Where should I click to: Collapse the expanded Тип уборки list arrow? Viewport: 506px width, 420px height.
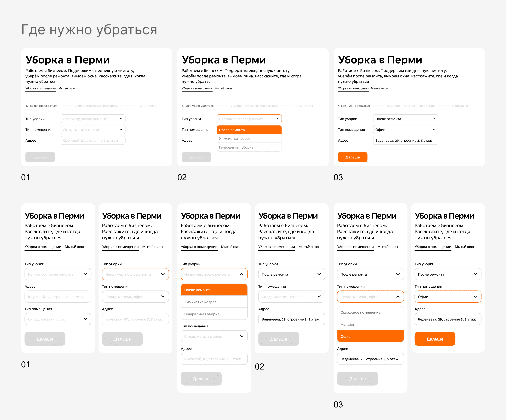[277, 119]
